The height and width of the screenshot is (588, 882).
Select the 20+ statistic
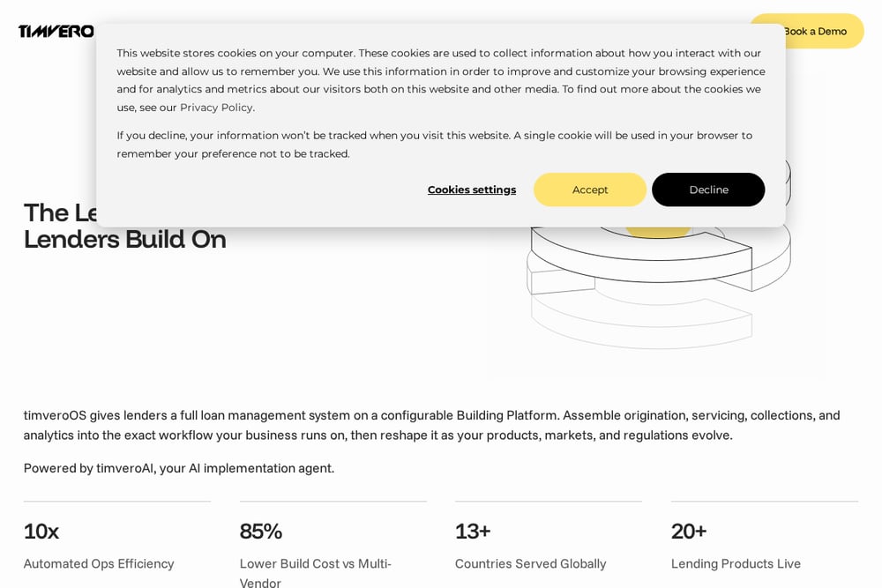click(x=689, y=532)
